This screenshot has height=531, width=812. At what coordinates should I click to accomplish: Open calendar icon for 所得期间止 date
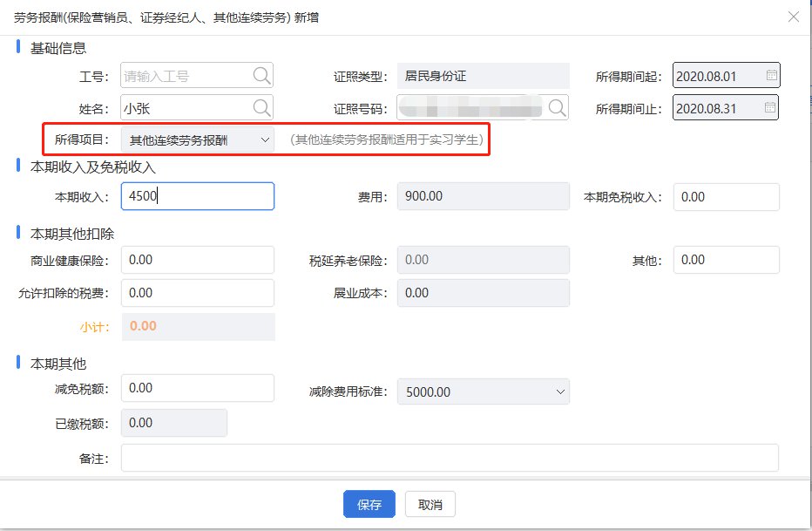click(771, 108)
